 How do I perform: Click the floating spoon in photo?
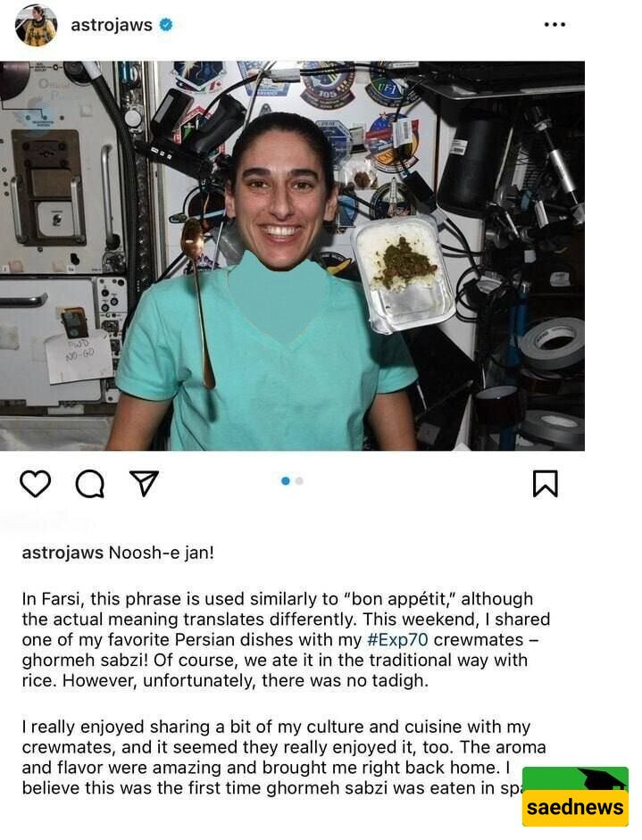point(198,301)
